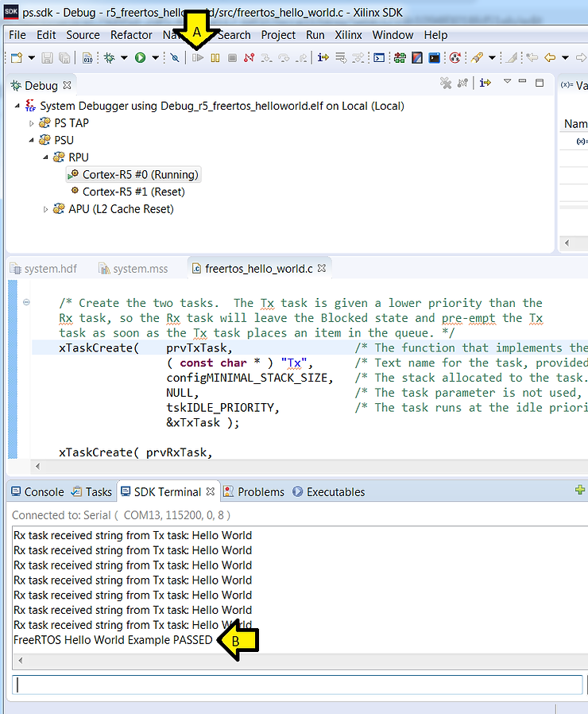
Task: Open the Edit menu
Action: (46, 35)
